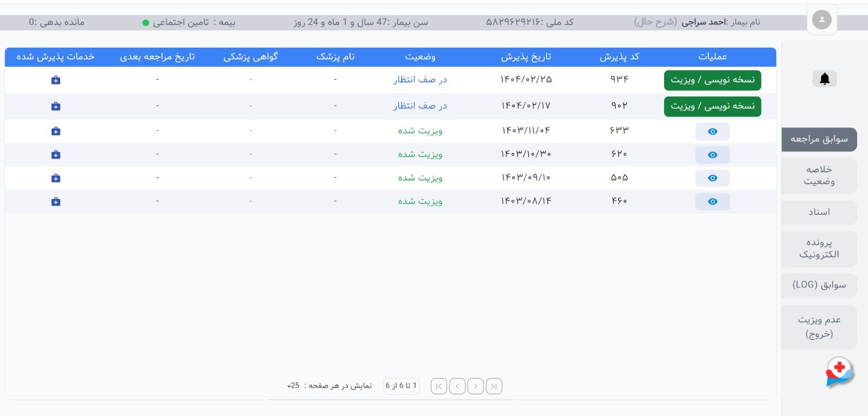
Task: Click the (شرح حال) link beside patient name
Action: (655, 22)
